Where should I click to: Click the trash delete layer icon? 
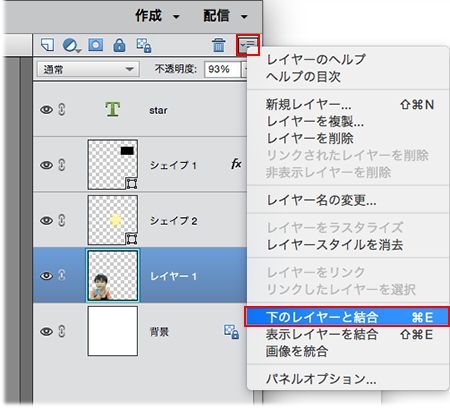[x=218, y=45]
